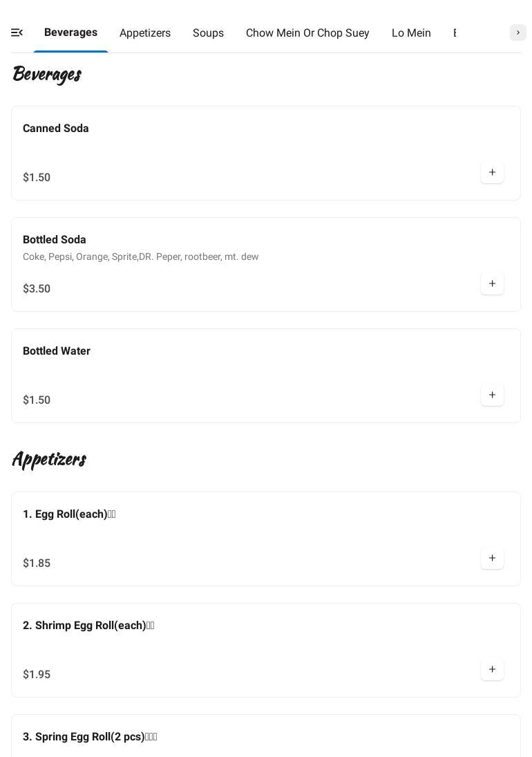This screenshot has height=757, width=532.
Task: Click the Appetizers section heading
Action: point(49,459)
